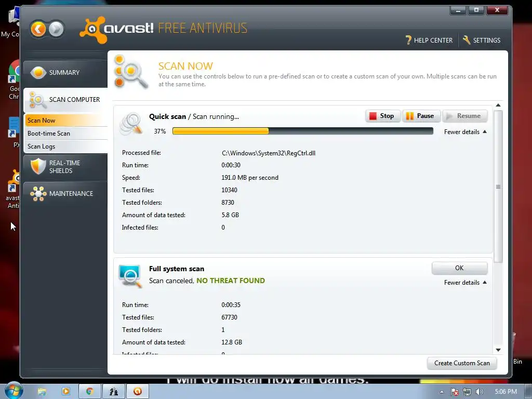The width and height of the screenshot is (532, 399).
Task: Click the Real-Time Shields shield icon
Action: (38, 166)
